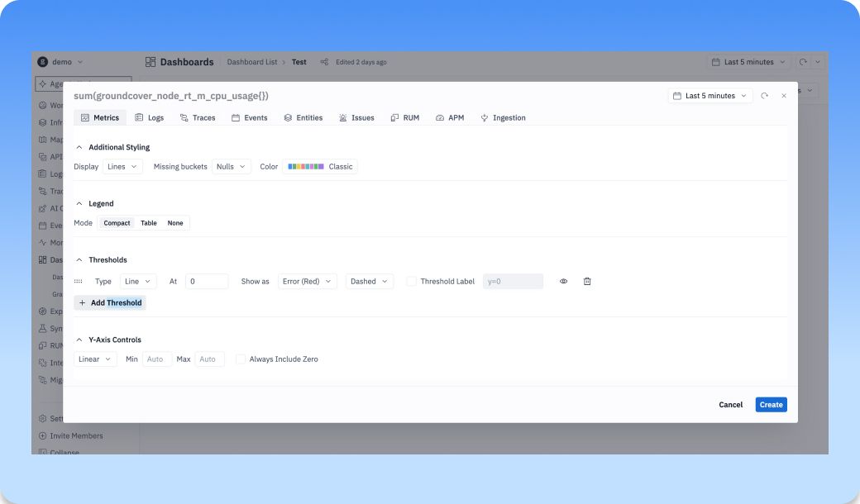Click the Cancel button
Screen dimensions: 860x504
[730, 404]
